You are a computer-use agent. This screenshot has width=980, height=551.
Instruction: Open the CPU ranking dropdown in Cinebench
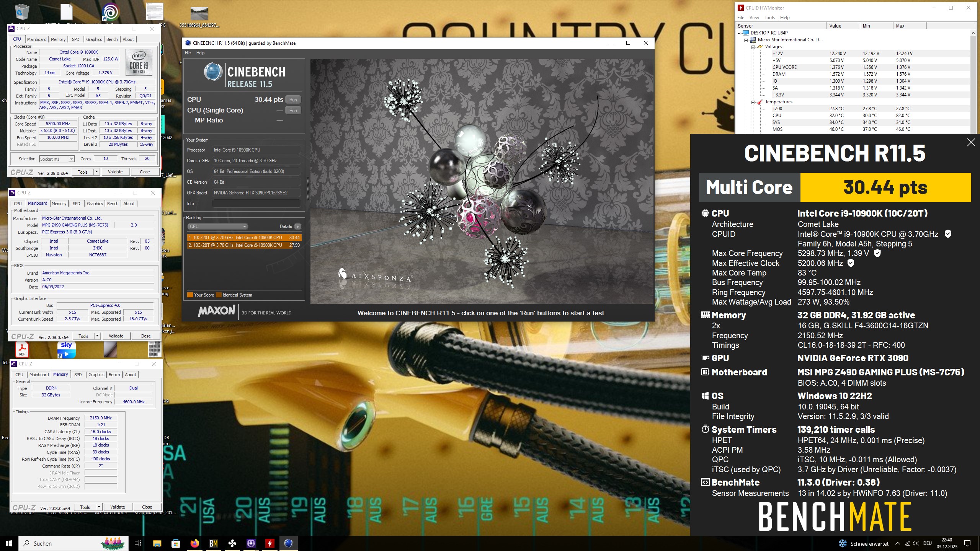pyautogui.click(x=217, y=227)
